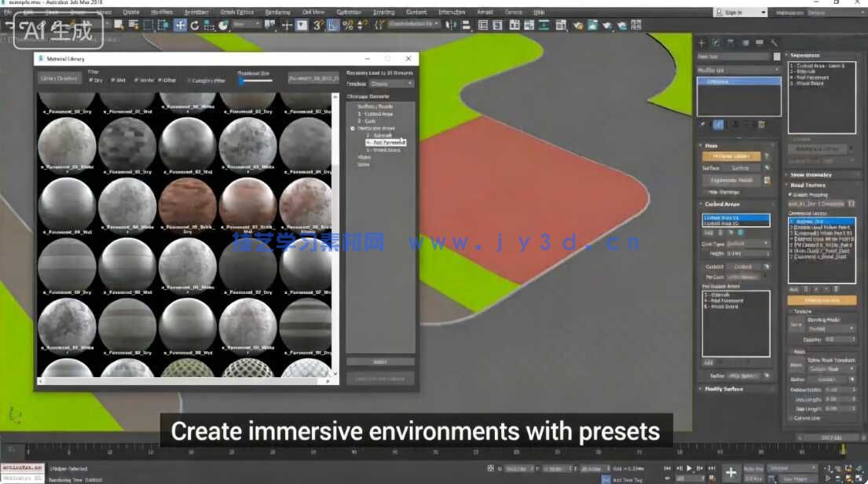Open the Modifiers menu
The height and width of the screenshot is (484, 868).
pyautogui.click(x=162, y=13)
